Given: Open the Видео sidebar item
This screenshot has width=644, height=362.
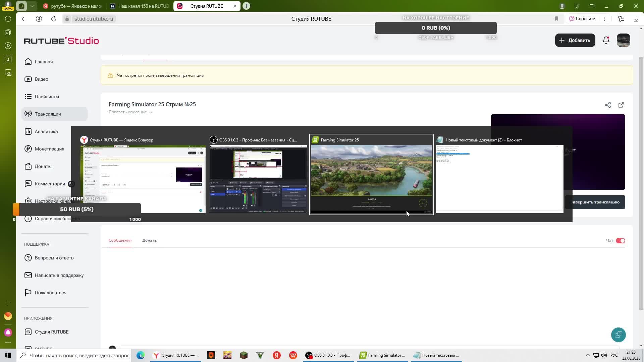Looking at the screenshot, I should [x=41, y=79].
